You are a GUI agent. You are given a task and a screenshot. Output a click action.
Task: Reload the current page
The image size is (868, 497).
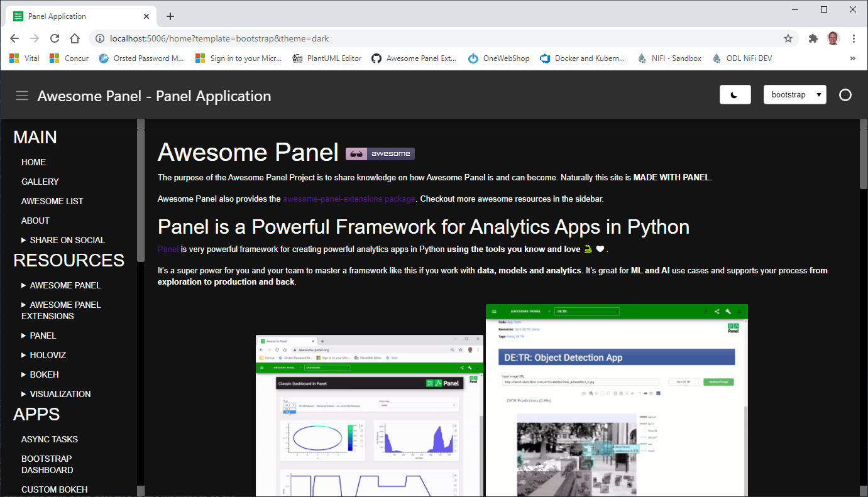(55, 38)
